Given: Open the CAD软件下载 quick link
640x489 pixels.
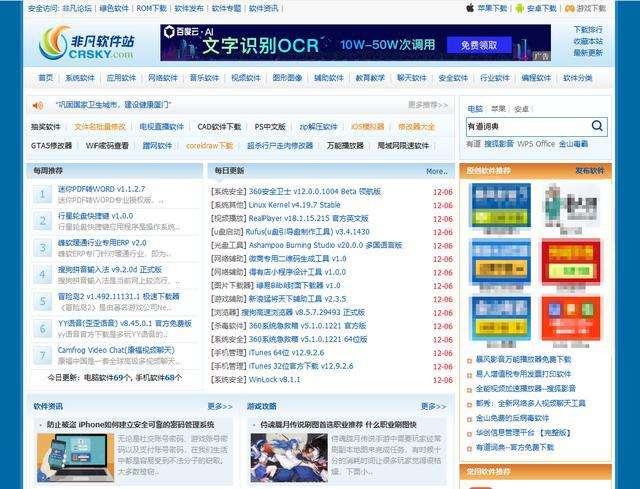Looking at the screenshot, I should (x=219, y=127).
